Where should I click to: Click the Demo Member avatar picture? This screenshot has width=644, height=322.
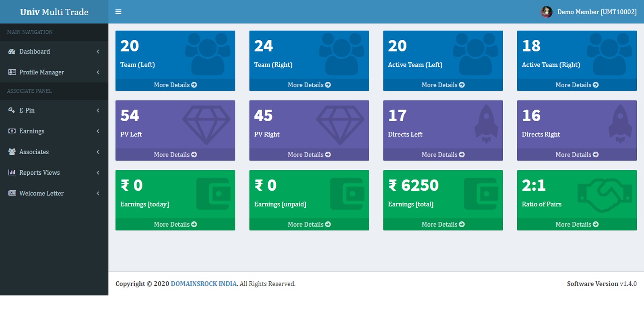click(x=546, y=12)
